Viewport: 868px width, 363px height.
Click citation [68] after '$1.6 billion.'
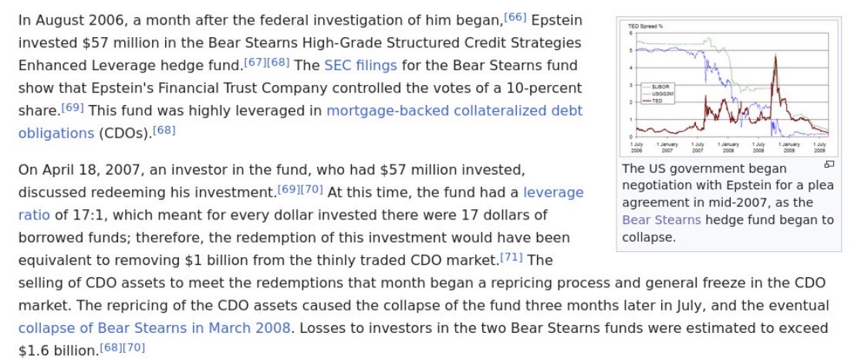click(x=111, y=348)
